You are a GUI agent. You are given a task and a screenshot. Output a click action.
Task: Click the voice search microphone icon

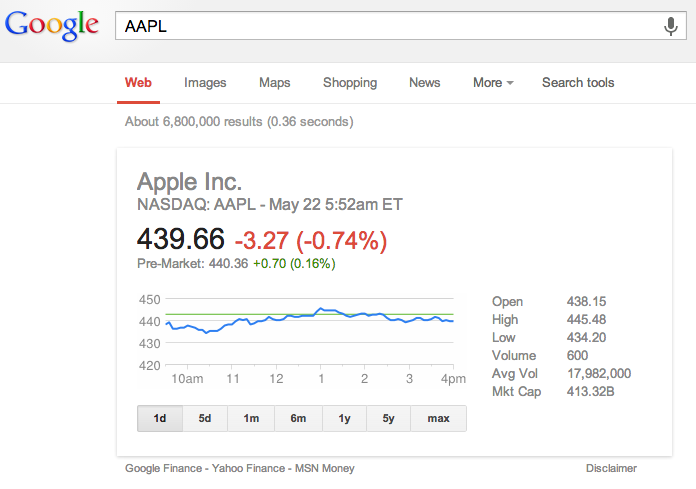pos(671,27)
